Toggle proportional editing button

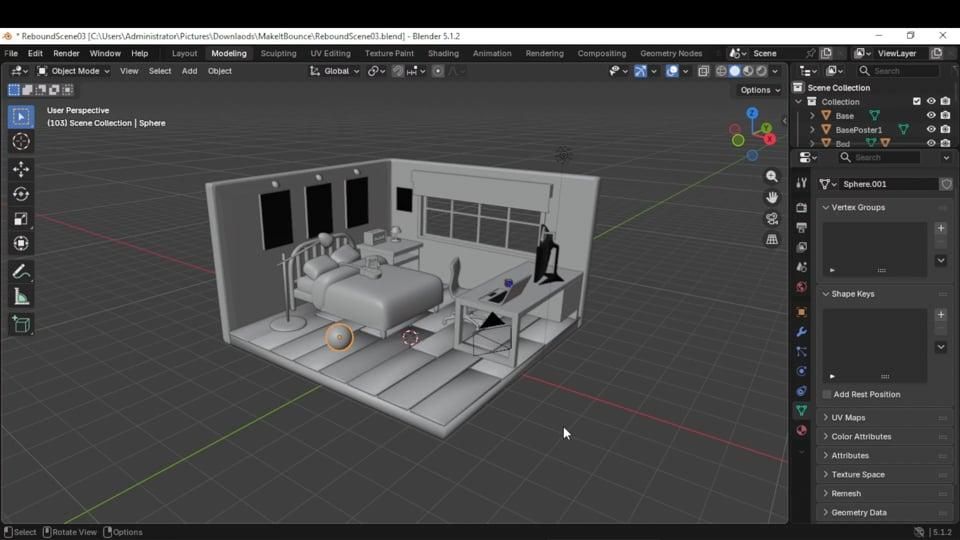(438, 71)
